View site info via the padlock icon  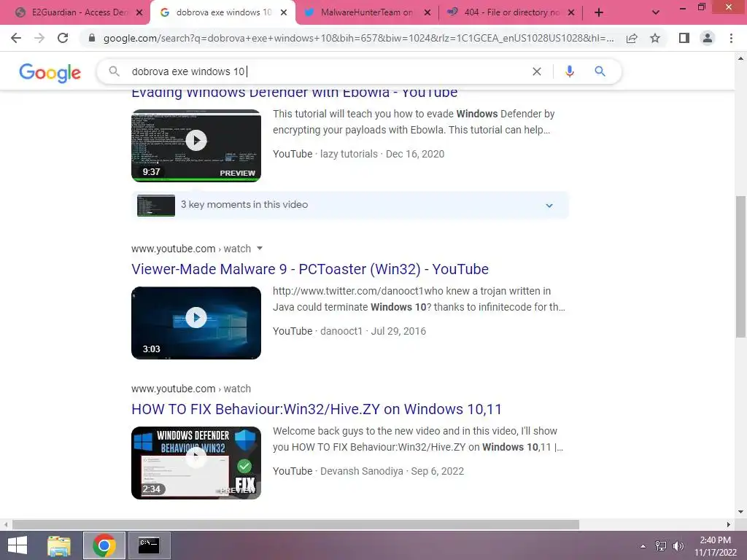(92, 38)
